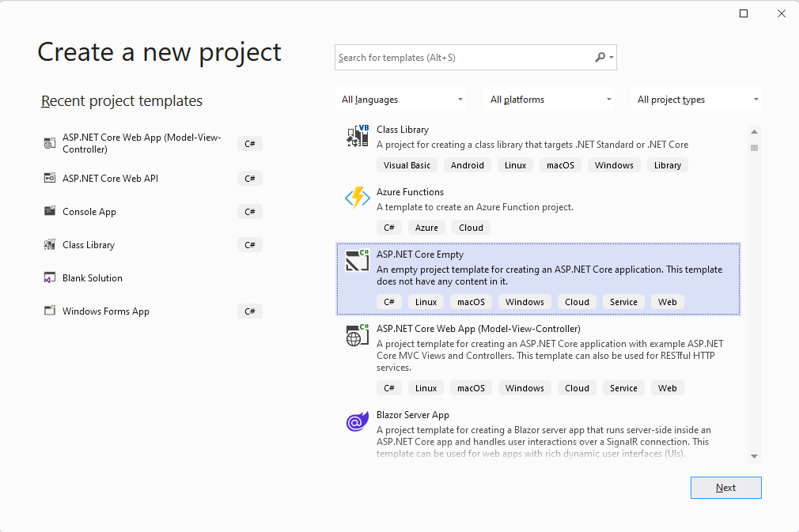The image size is (799, 532).
Task: Select the Azure Functions template title
Action: [410, 192]
